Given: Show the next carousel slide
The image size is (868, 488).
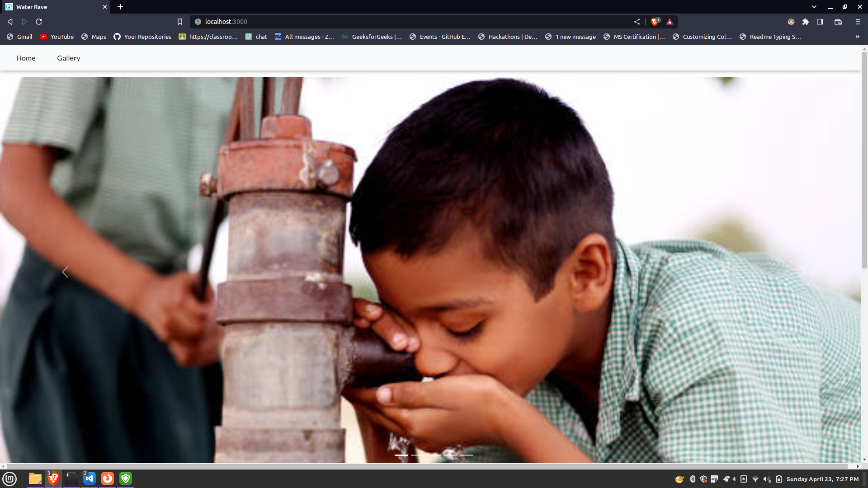Looking at the screenshot, I should coord(802,272).
